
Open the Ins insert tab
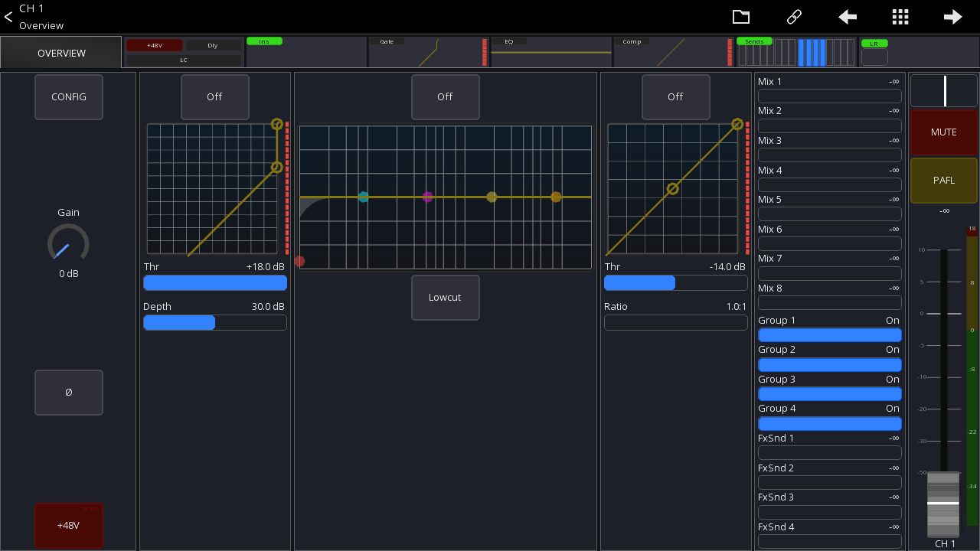(306, 52)
